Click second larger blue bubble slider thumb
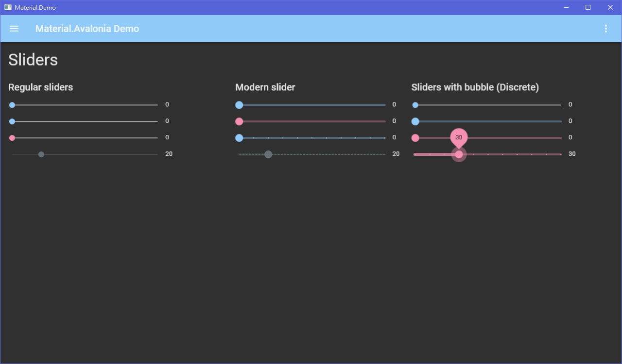Image resolution: width=622 pixels, height=364 pixels. click(x=415, y=121)
